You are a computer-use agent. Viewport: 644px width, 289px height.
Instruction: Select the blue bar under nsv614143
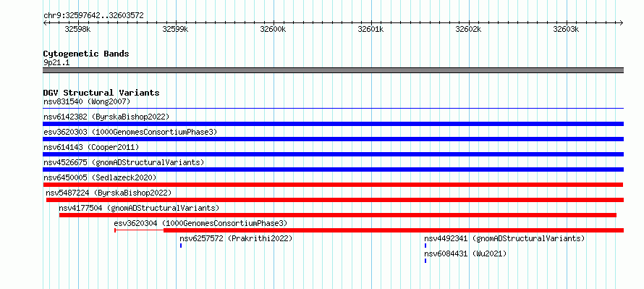[x=334, y=154]
